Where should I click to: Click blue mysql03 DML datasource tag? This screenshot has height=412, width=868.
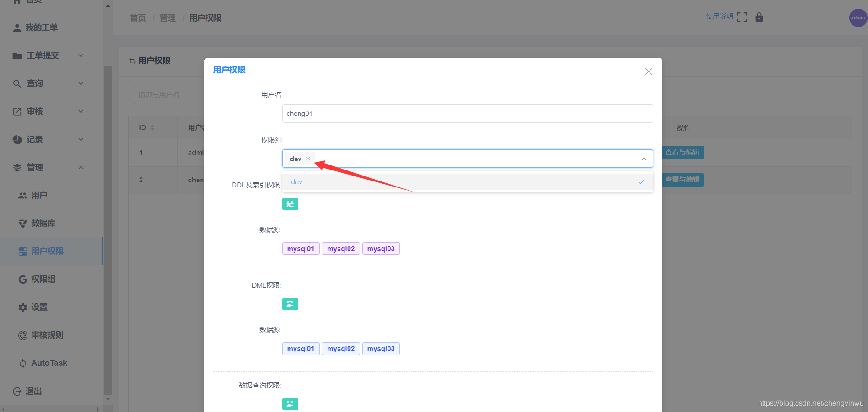381,349
